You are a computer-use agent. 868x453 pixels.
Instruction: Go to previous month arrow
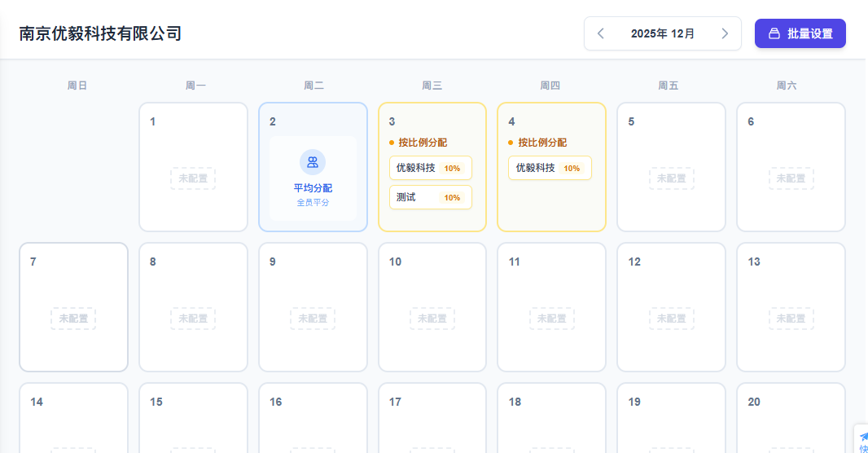601,33
